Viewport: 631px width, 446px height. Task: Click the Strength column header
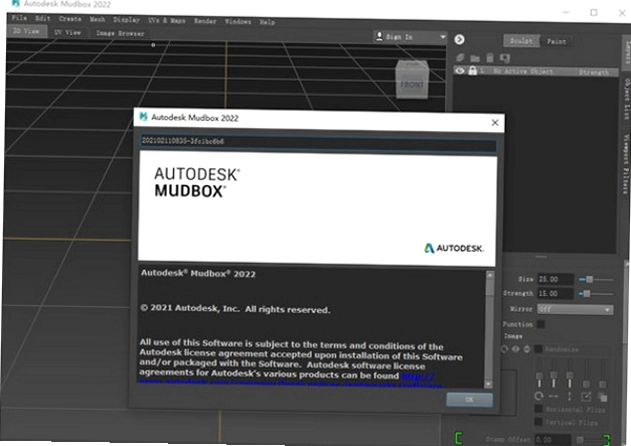(x=594, y=72)
